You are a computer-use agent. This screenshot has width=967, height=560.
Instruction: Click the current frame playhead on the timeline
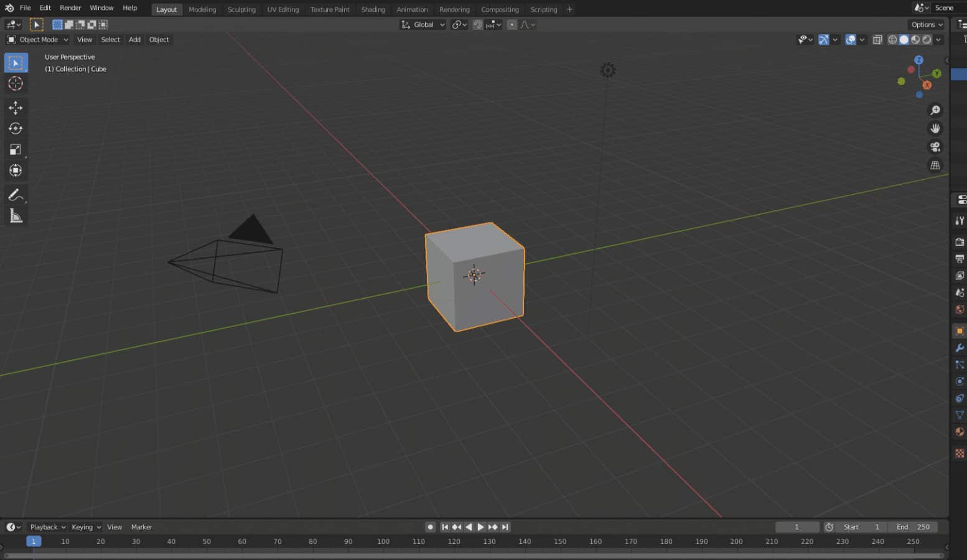(x=34, y=541)
